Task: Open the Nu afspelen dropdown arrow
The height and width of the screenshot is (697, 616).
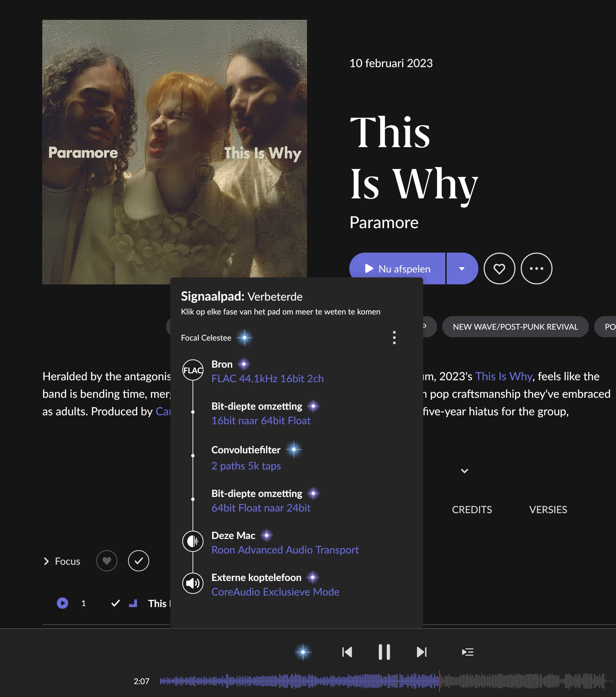Action: click(x=462, y=268)
